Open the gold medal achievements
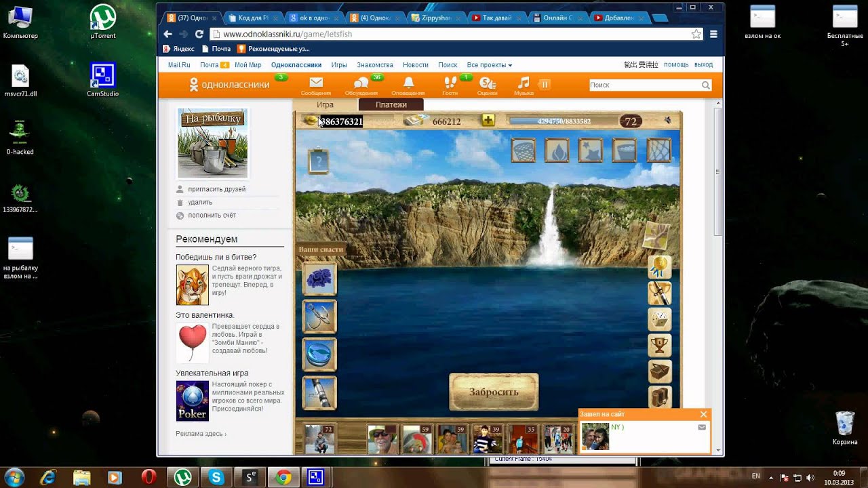Image resolution: width=868 pixels, height=488 pixels. (660, 267)
